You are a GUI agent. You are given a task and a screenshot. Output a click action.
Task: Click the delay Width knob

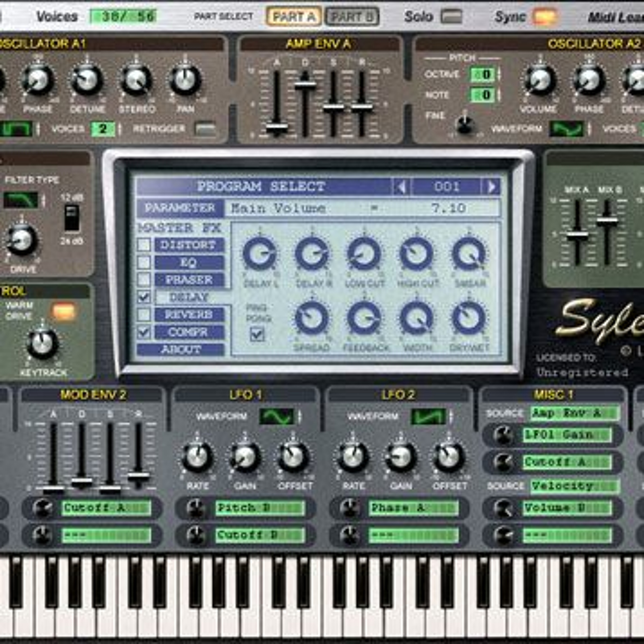(416, 318)
